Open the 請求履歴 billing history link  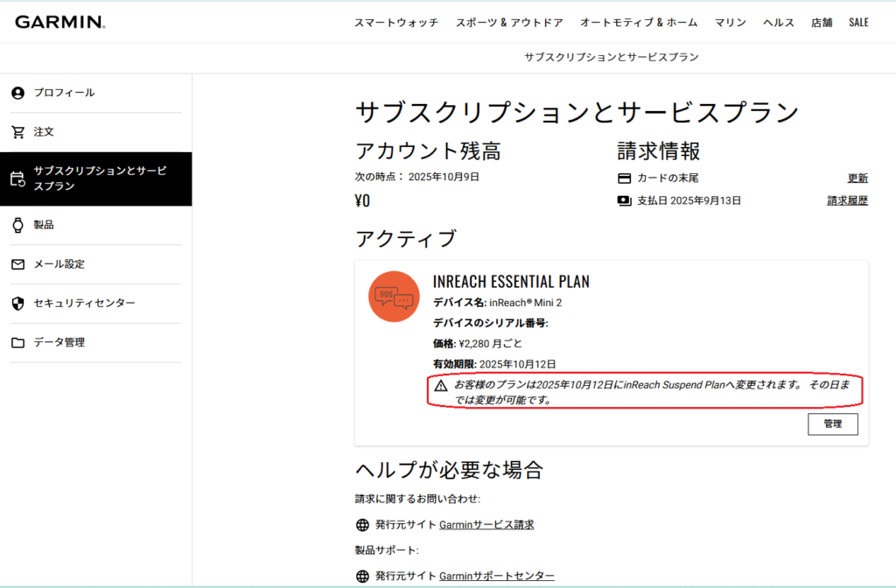coord(847,200)
